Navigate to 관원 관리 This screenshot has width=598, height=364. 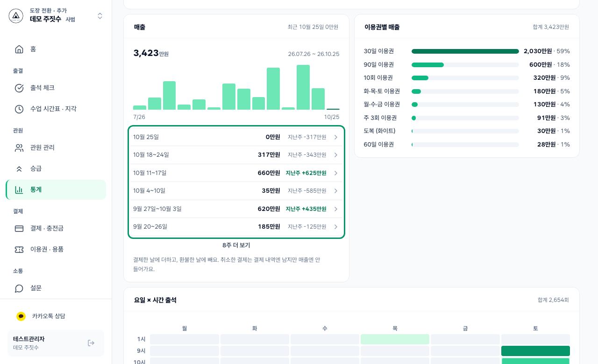[x=56, y=147]
